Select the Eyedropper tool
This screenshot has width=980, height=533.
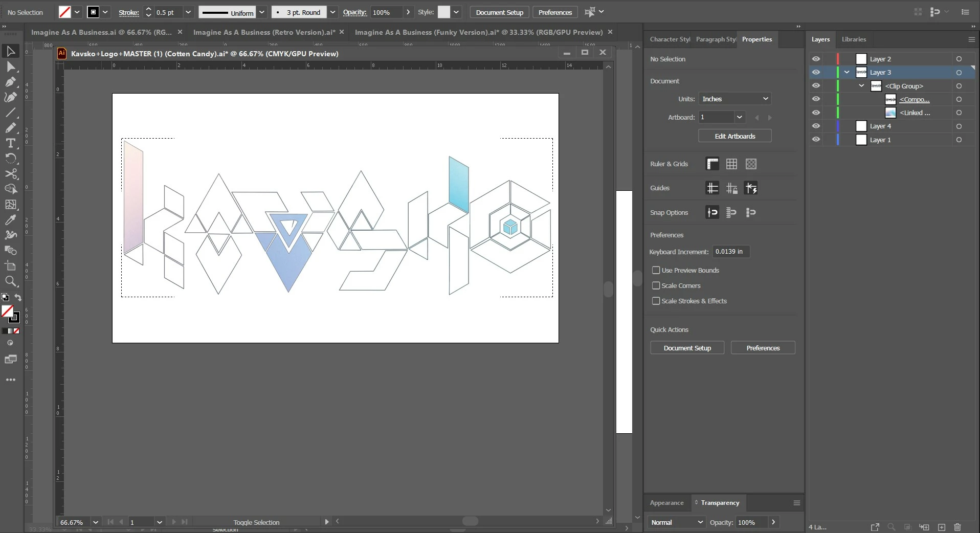tap(11, 220)
